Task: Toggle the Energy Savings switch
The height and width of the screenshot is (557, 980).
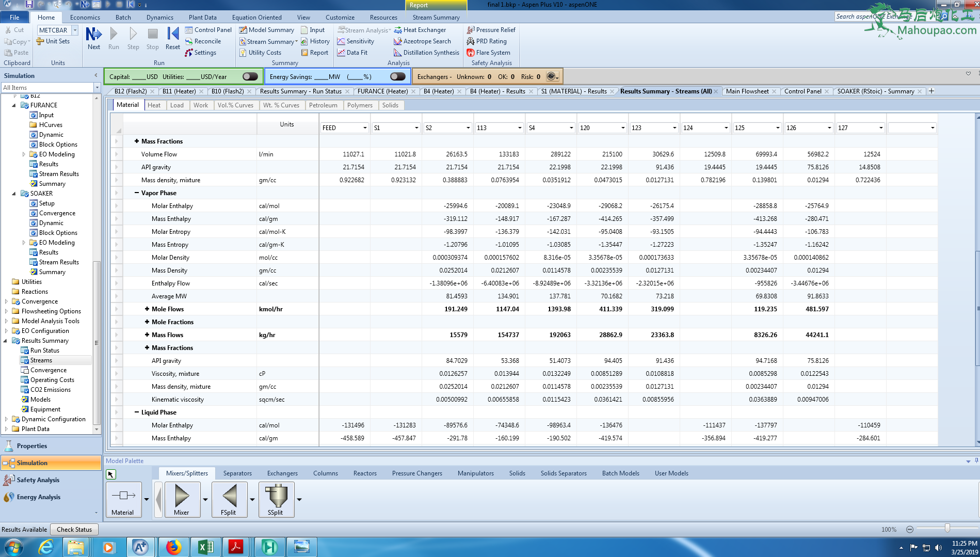Action: (x=397, y=76)
